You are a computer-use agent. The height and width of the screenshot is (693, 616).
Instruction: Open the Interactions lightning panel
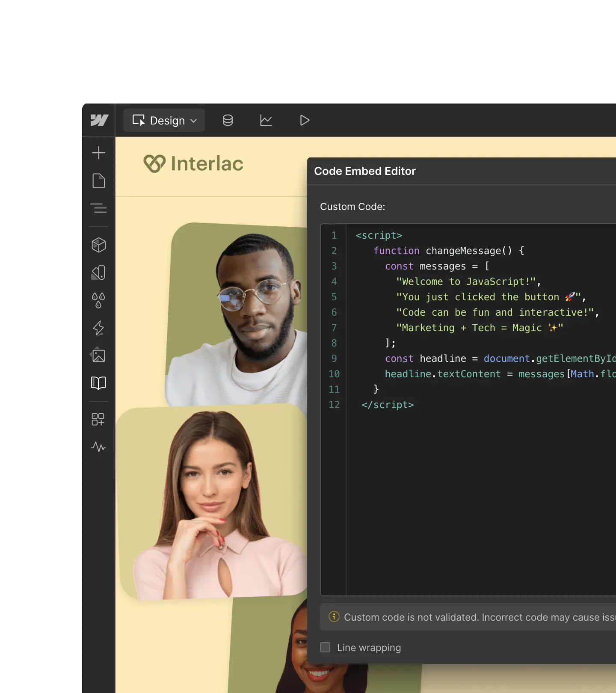coord(99,328)
